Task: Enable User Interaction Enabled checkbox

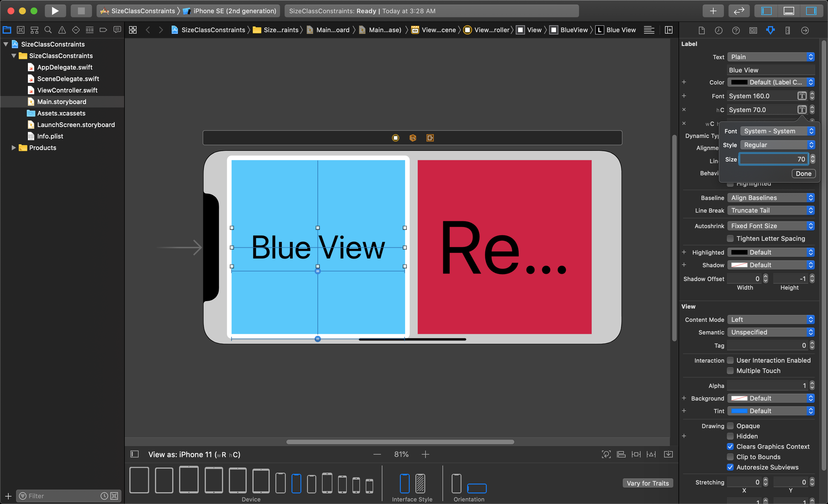Action: [x=730, y=360]
